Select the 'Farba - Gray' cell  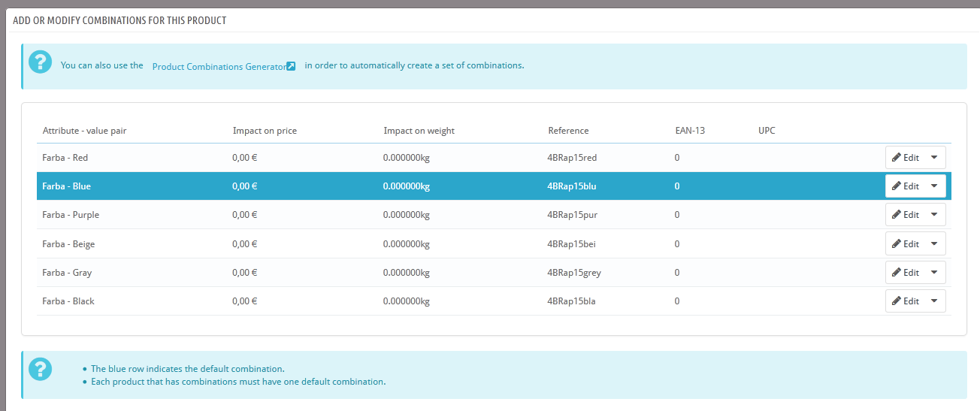click(67, 273)
